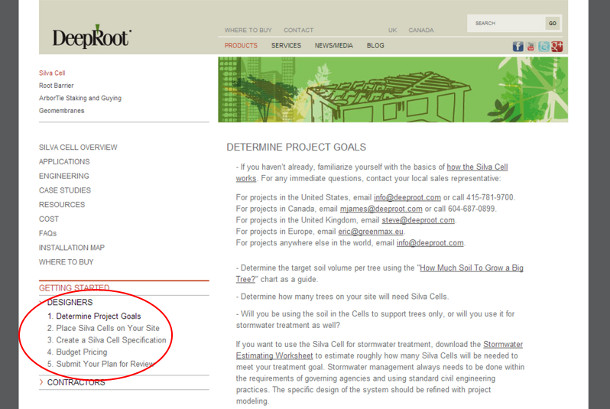Click the Silva Cell banner illustration
Viewport: 610px width, 409px height.
click(x=393, y=90)
